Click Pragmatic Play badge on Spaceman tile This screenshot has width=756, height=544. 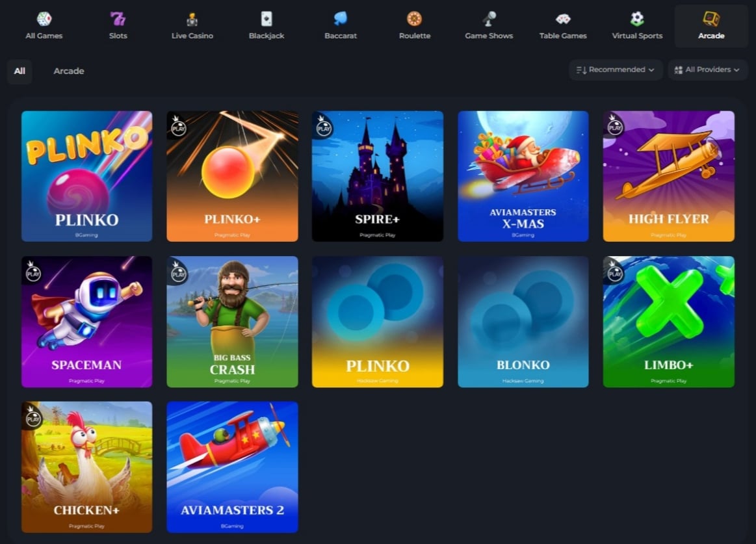point(33,272)
